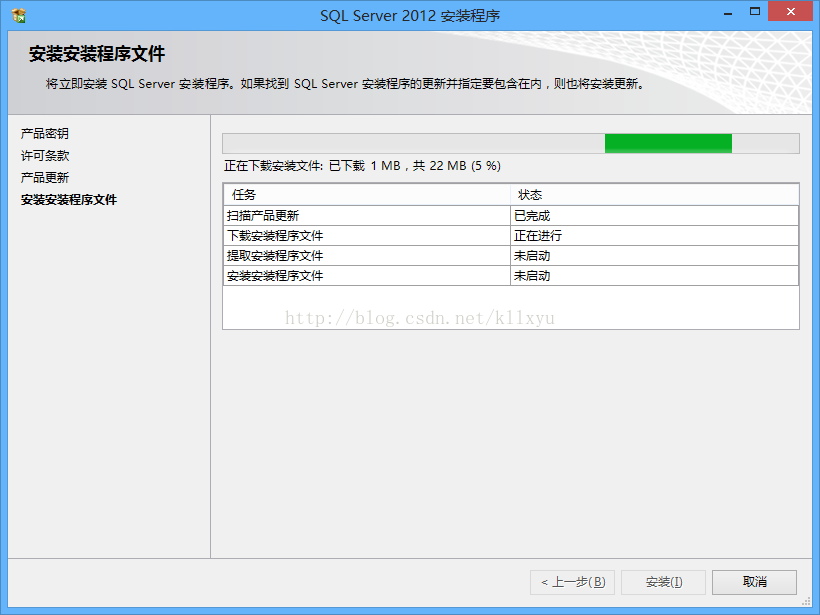Click the 任务 column header

click(367, 195)
